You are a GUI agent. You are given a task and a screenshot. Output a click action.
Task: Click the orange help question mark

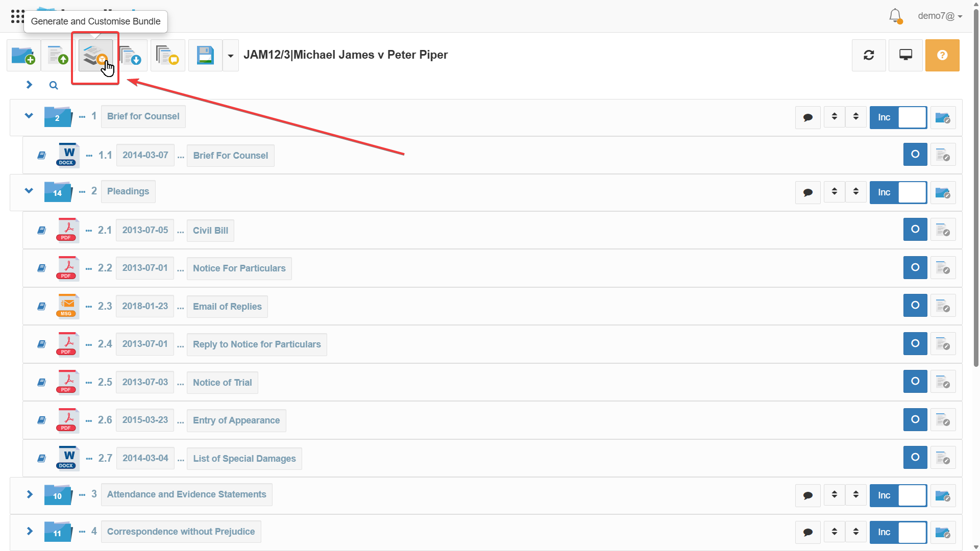(942, 55)
